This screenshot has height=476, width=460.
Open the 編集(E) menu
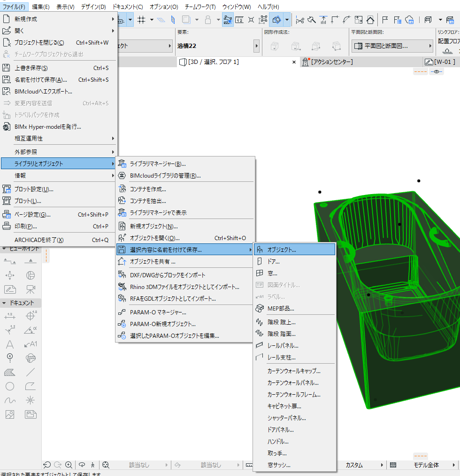41,7
